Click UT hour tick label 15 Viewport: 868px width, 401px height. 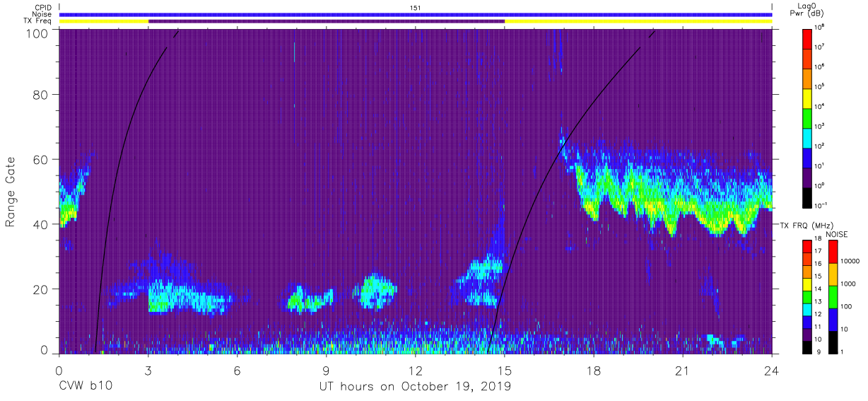(x=505, y=370)
